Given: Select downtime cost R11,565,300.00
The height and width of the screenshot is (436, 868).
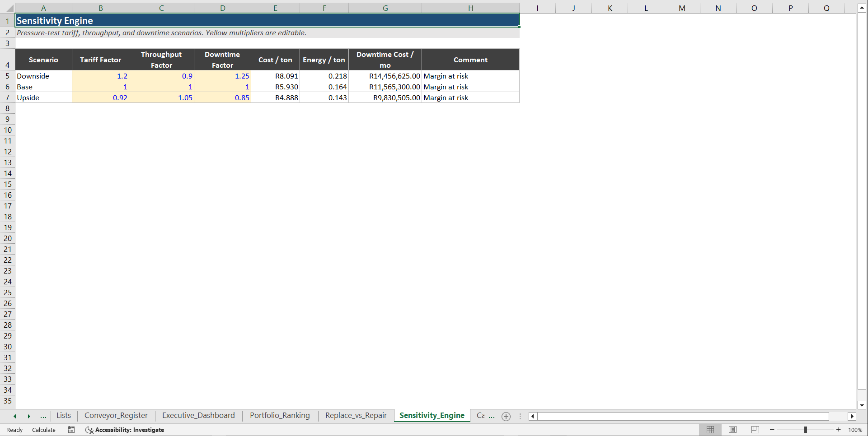Looking at the screenshot, I should (x=385, y=87).
